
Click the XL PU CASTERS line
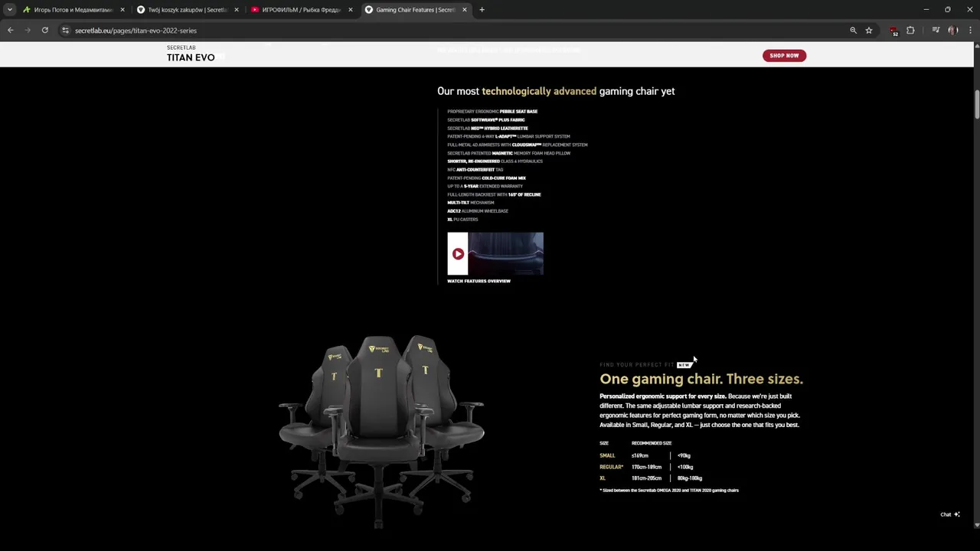pos(462,220)
